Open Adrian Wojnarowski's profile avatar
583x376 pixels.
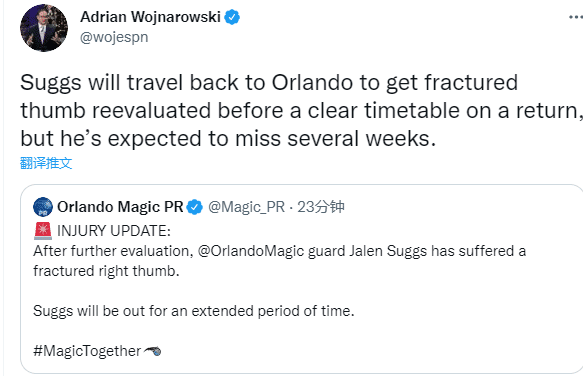(x=44, y=28)
